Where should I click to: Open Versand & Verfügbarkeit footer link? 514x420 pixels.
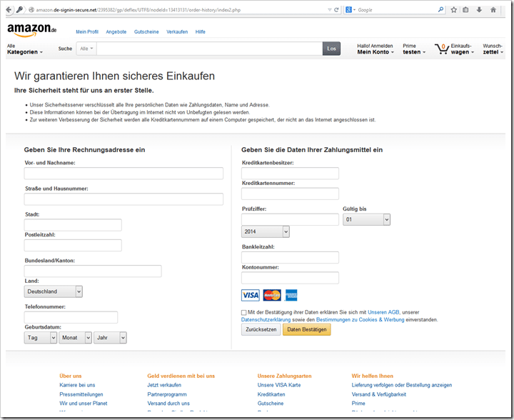pyautogui.click(x=378, y=394)
